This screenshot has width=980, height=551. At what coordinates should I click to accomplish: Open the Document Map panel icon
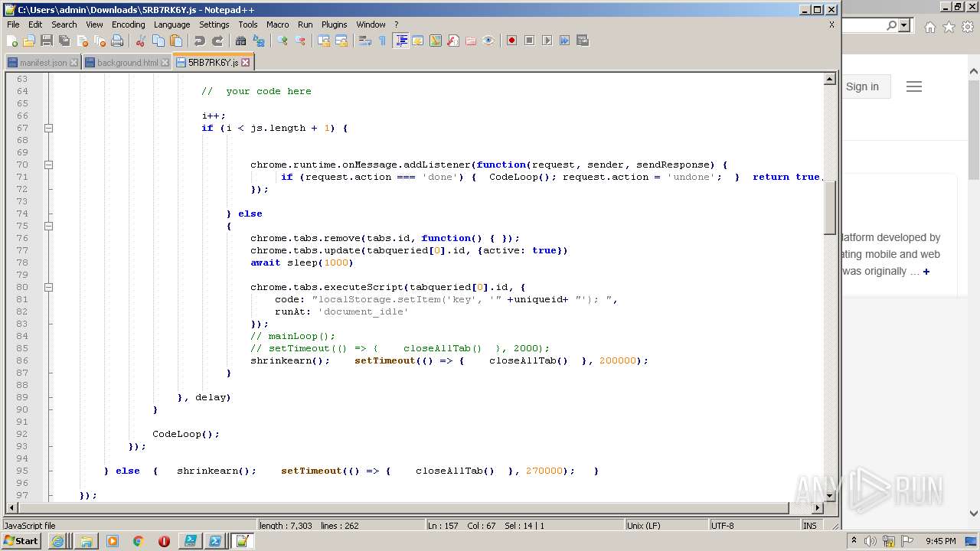click(436, 41)
